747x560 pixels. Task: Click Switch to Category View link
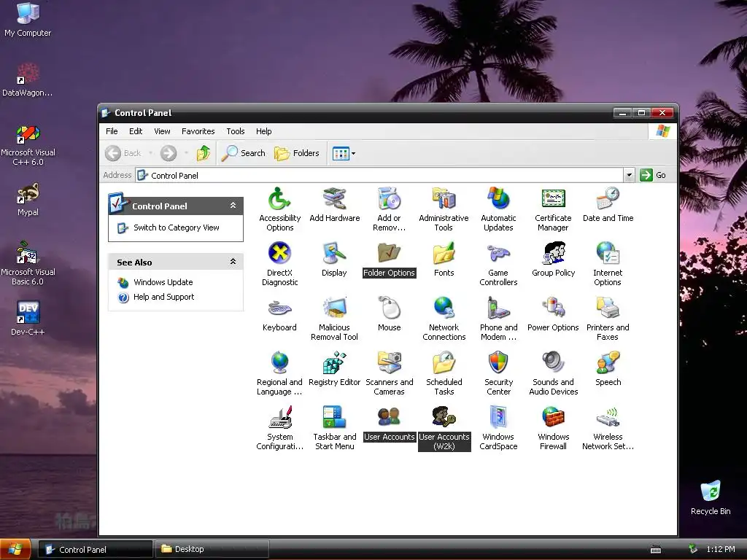177,227
